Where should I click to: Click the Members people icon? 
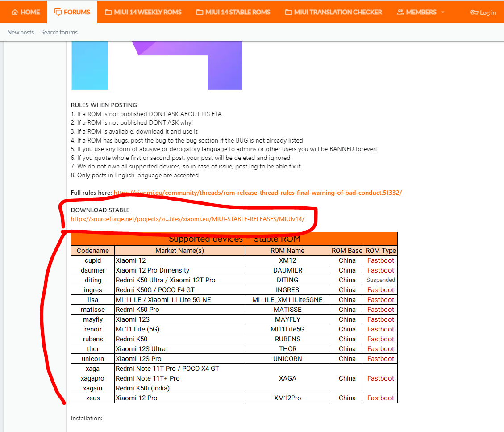pyautogui.click(x=400, y=12)
